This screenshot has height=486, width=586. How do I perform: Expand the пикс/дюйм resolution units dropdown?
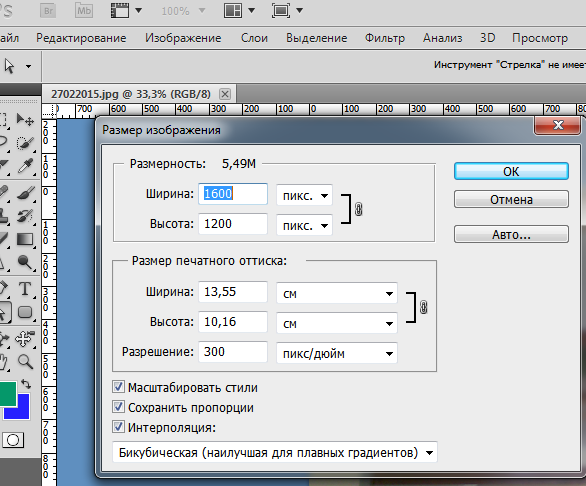pos(337,353)
